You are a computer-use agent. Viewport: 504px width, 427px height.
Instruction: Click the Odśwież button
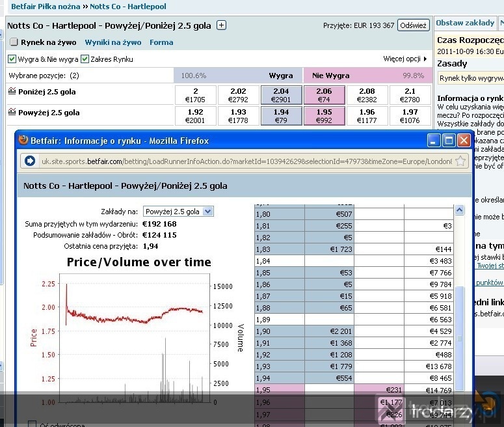(414, 25)
